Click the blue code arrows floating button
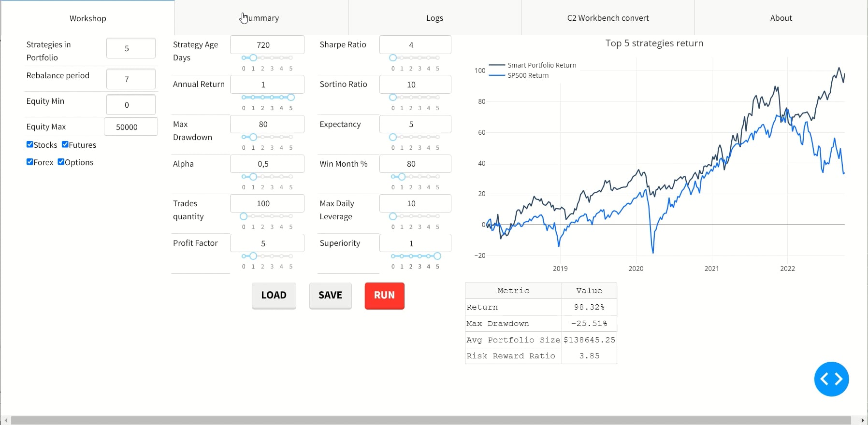The image size is (868, 425). click(x=831, y=379)
